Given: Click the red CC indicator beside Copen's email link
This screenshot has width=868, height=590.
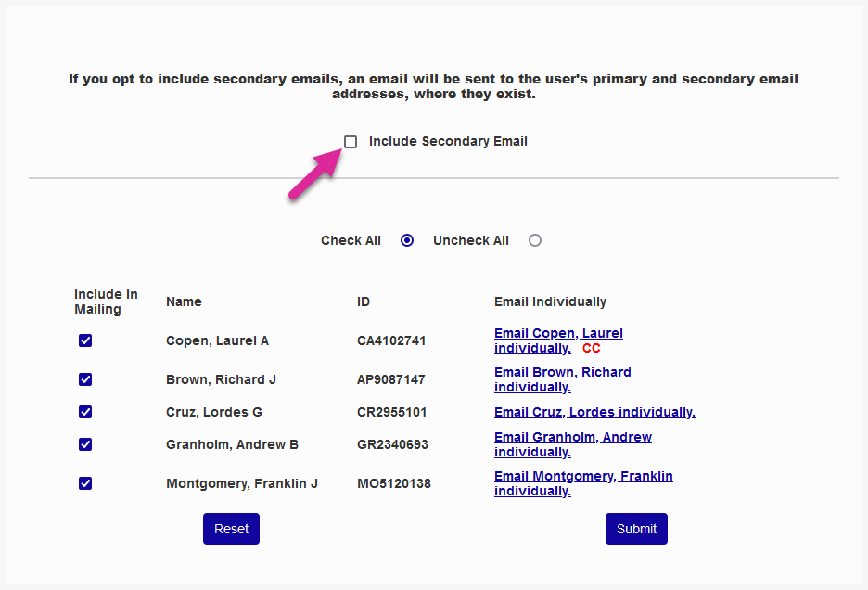Looking at the screenshot, I should [592, 348].
